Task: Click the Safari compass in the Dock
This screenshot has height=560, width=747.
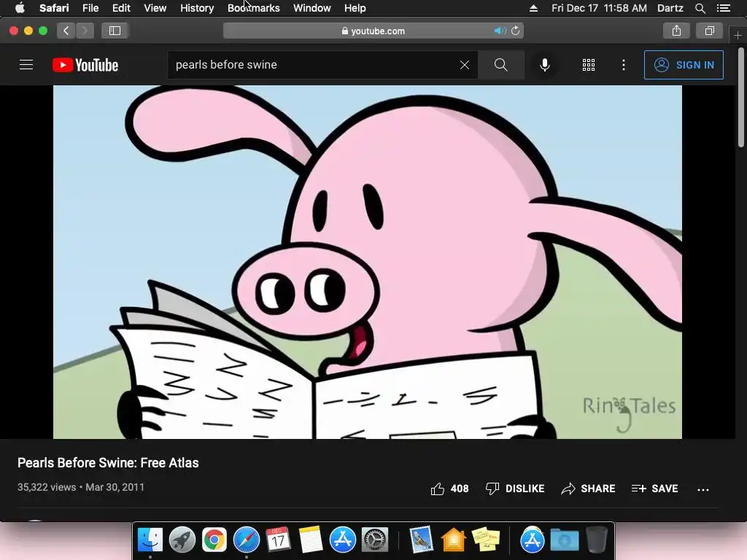Action: (x=247, y=540)
